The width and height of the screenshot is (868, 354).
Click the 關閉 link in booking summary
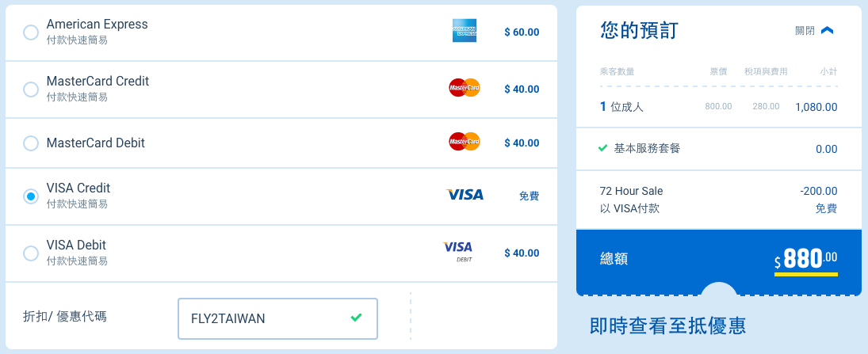click(x=805, y=31)
